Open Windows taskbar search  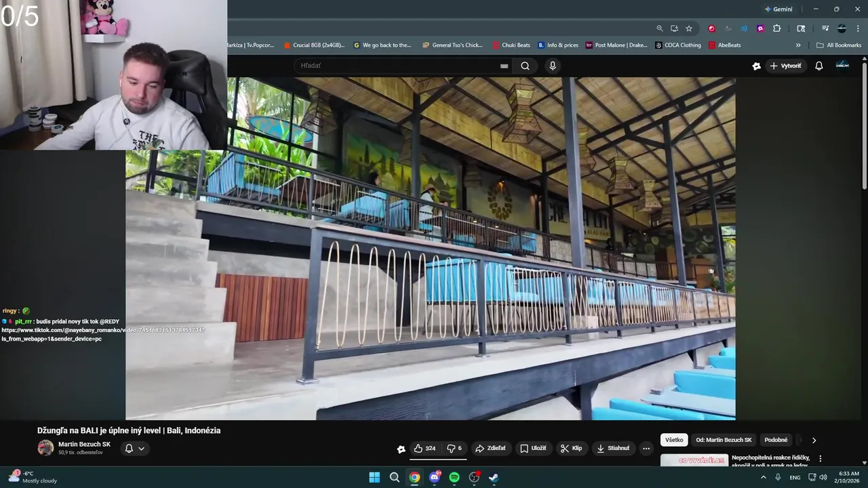click(x=394, y=477)
